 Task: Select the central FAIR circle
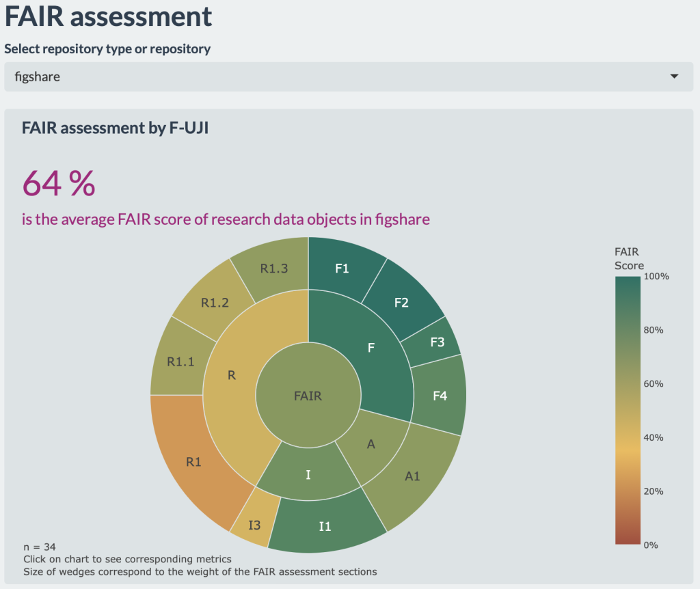coord(308,395)
